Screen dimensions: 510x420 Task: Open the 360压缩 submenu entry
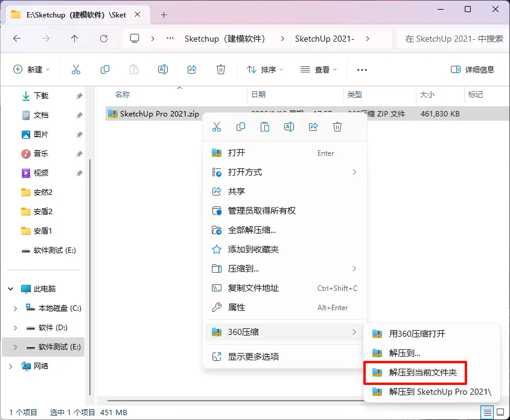click(x=285, y=332)
